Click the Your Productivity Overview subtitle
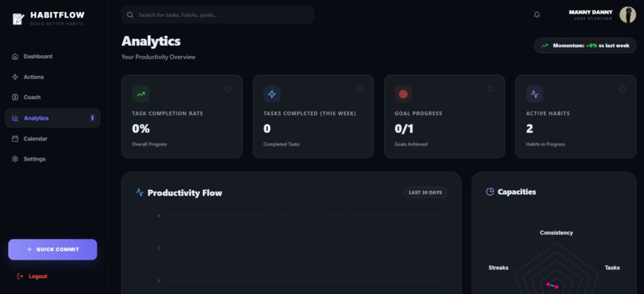Screen dimensions: 644x294 coord(158,57)
